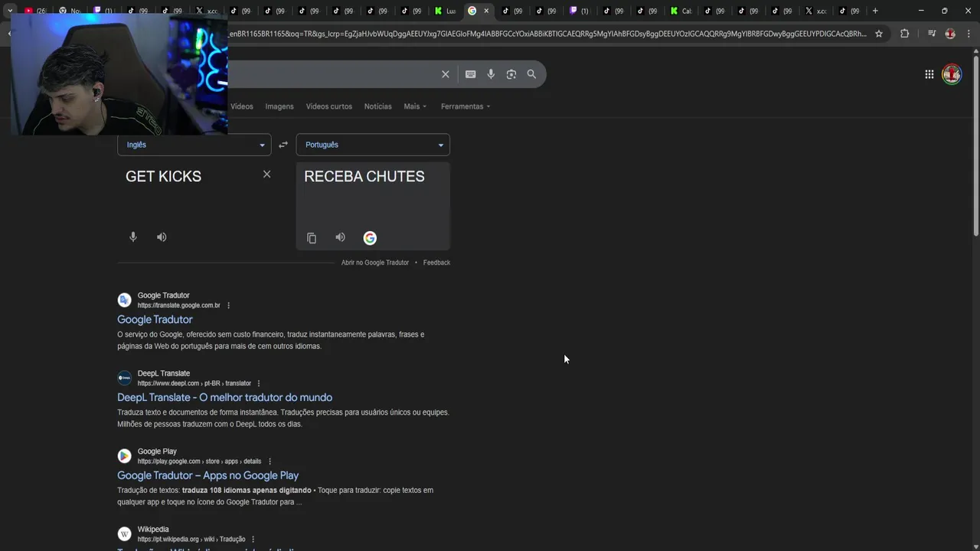Open options for the Google Play result
Screen dimensions: 980x551
269,461
